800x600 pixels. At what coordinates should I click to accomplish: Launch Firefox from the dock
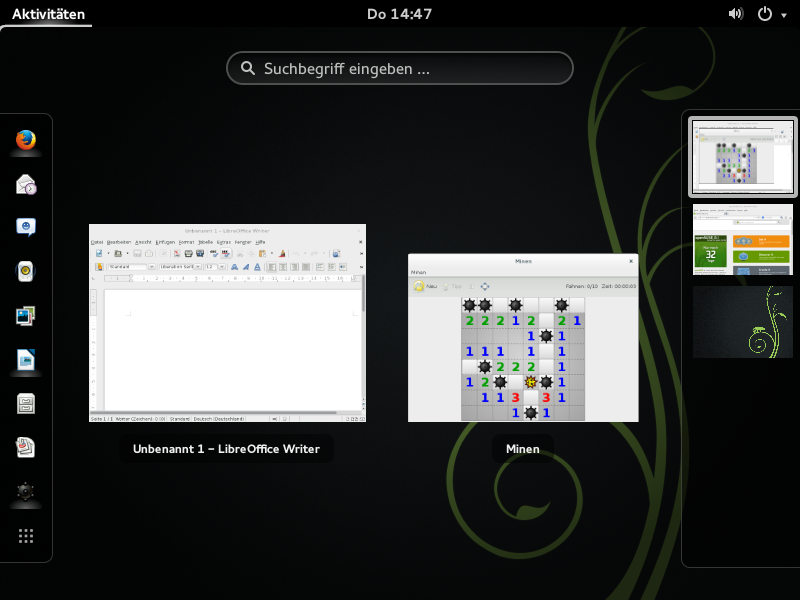click(26, 140)
